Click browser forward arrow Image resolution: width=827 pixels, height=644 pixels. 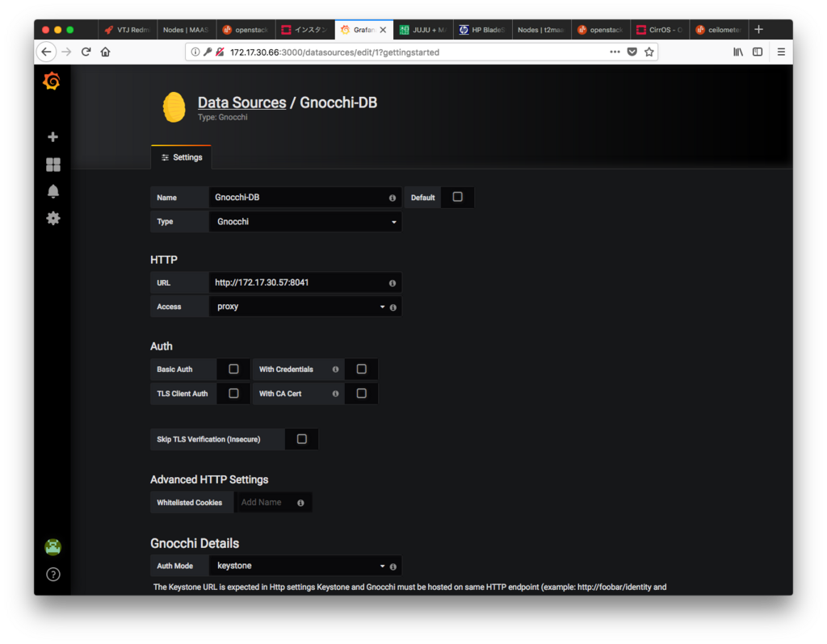(x=66, y=52)
